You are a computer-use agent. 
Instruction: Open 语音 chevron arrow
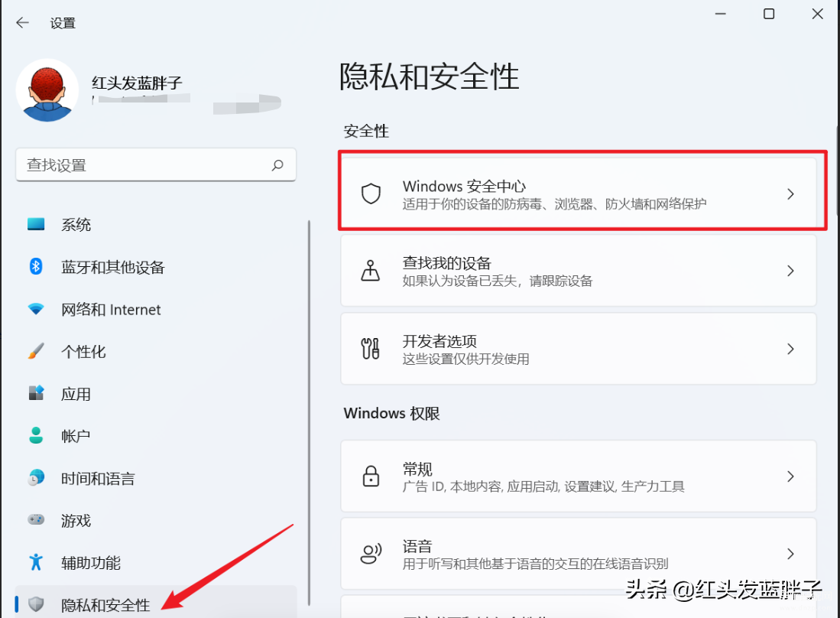tap(790, 554)
